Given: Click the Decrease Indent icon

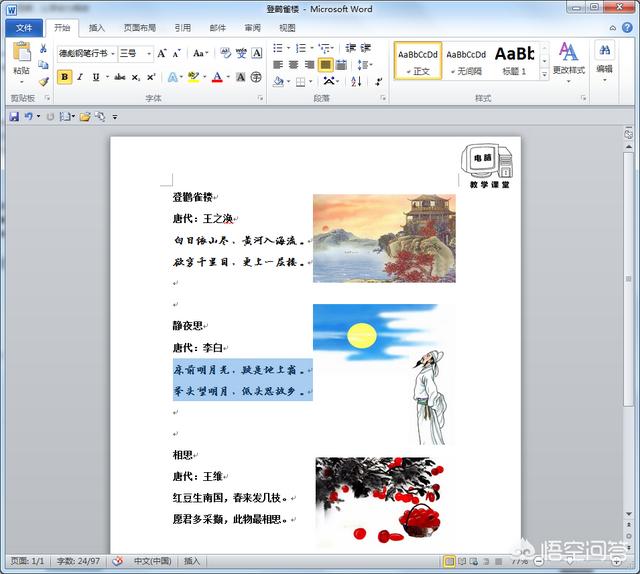Looking at the screenshot, I should (x=351, y=48).
